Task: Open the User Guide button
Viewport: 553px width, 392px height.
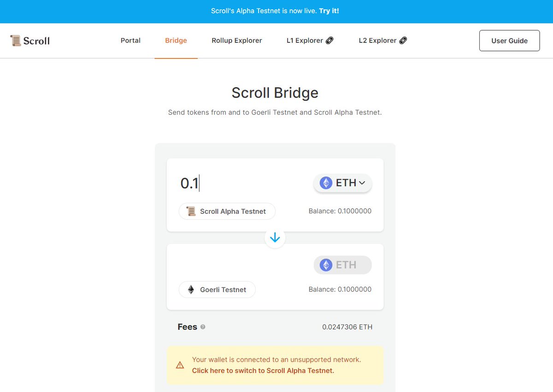Action: (x=509, y=41)
